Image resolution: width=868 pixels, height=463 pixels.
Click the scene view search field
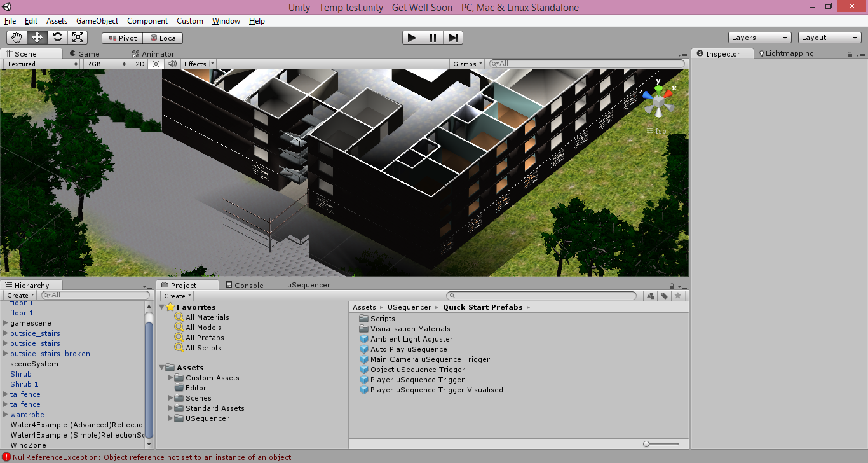[x=587, y=64]
